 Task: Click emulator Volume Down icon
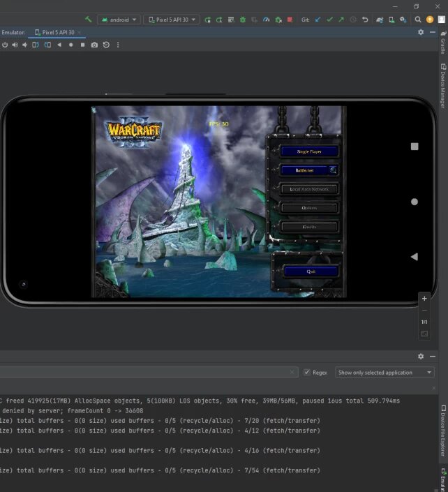pos(25,45)
